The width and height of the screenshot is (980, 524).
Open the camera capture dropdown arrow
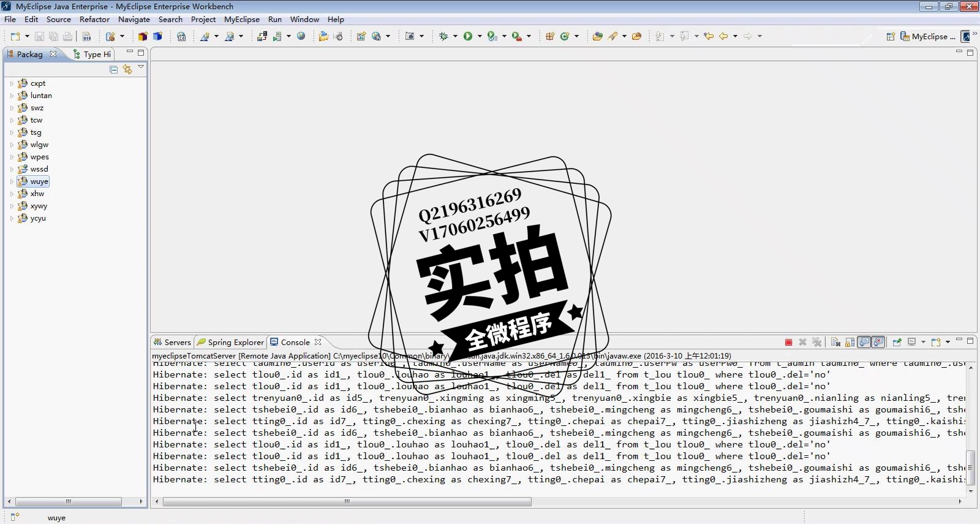click(421, 36)
